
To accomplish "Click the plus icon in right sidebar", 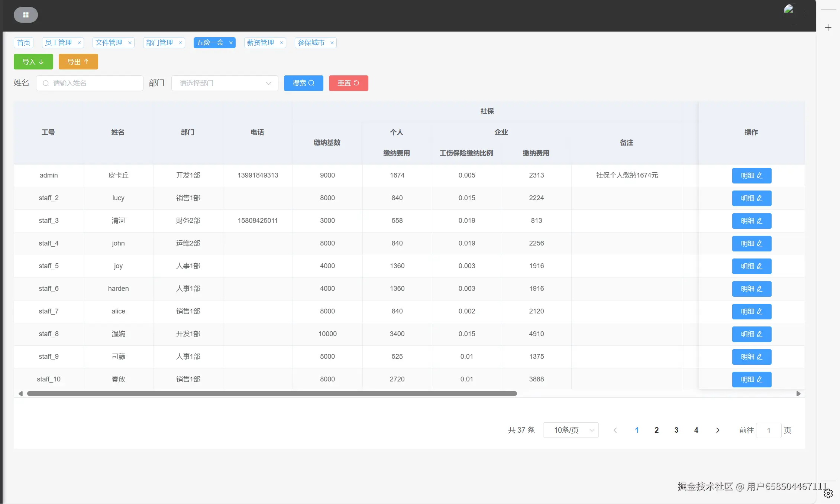I will (828, 27).
